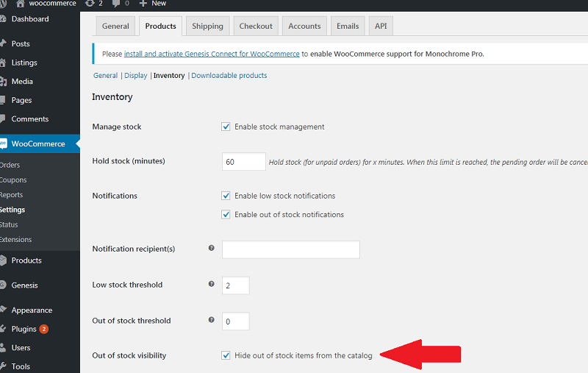Switch to the API tab
The width and height of the screenshot is (588, 373).
[381, 26]
